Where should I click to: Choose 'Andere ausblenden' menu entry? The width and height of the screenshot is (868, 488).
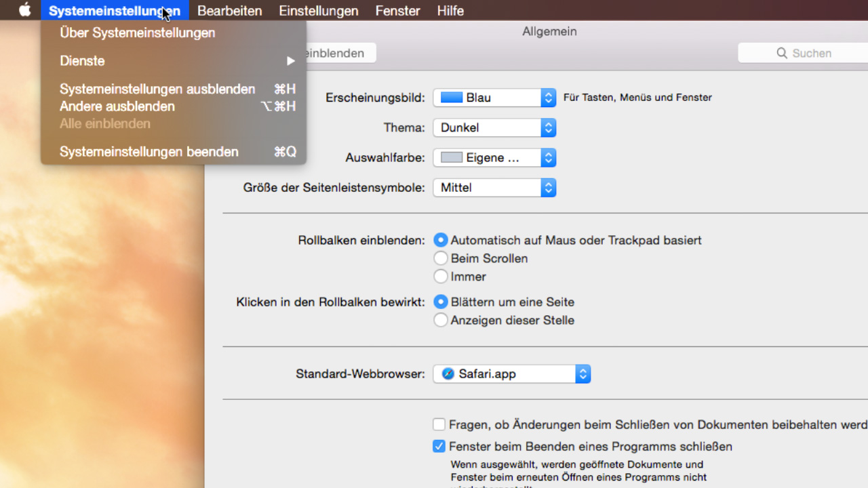174,106
